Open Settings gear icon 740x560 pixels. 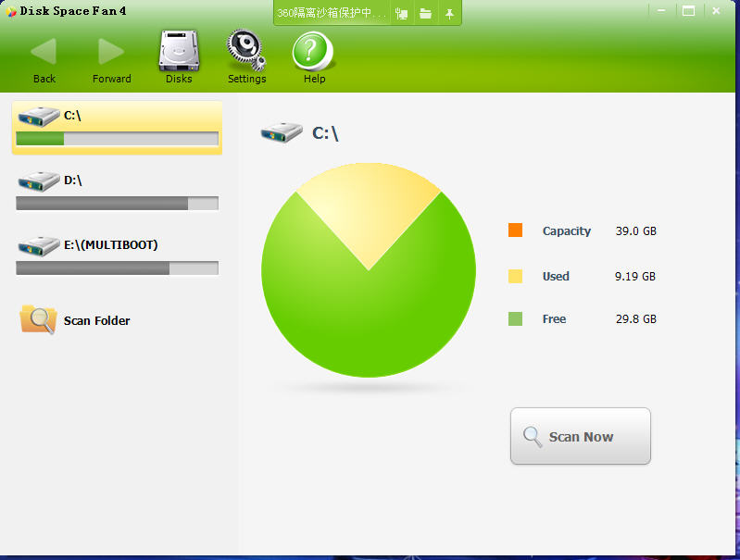[245, 50]
